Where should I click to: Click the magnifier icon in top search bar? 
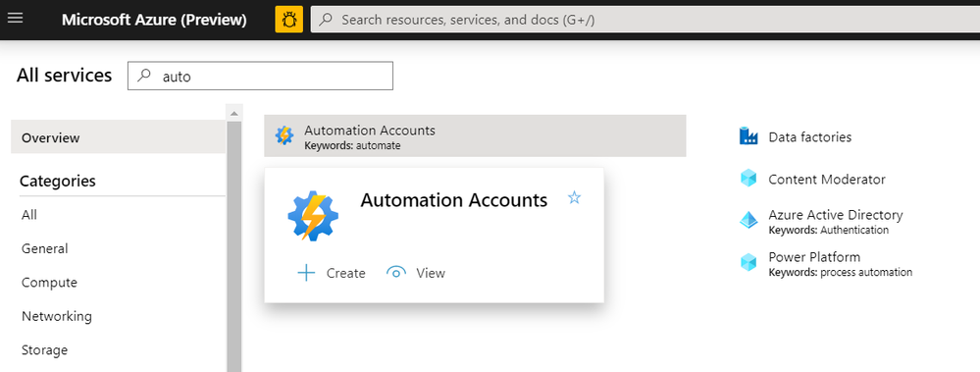(x=327, y=20)
